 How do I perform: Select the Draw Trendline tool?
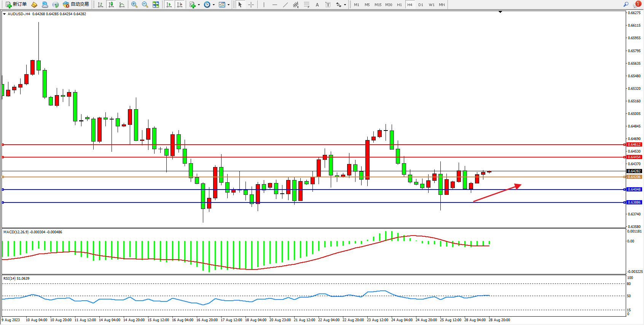click(x=285, y=5)
